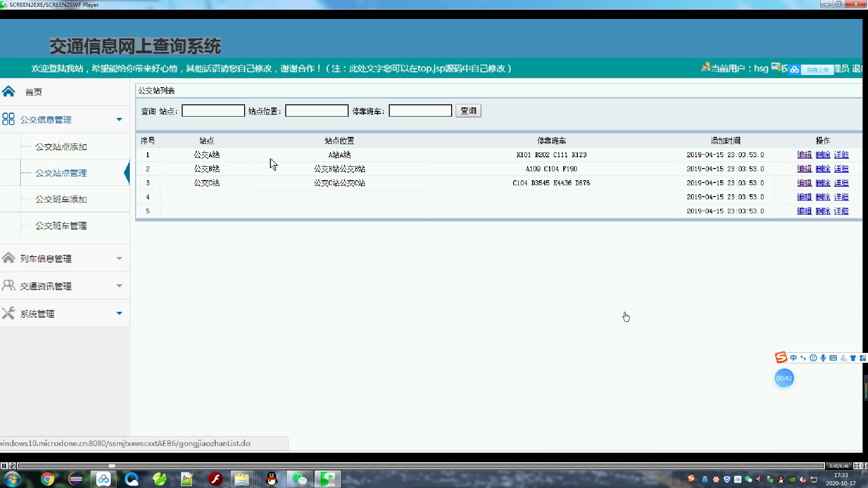This screenshot has height=488, width=868.
Task: Click 编辑 link for 公交C站 row
Action: tap(804, 183)
